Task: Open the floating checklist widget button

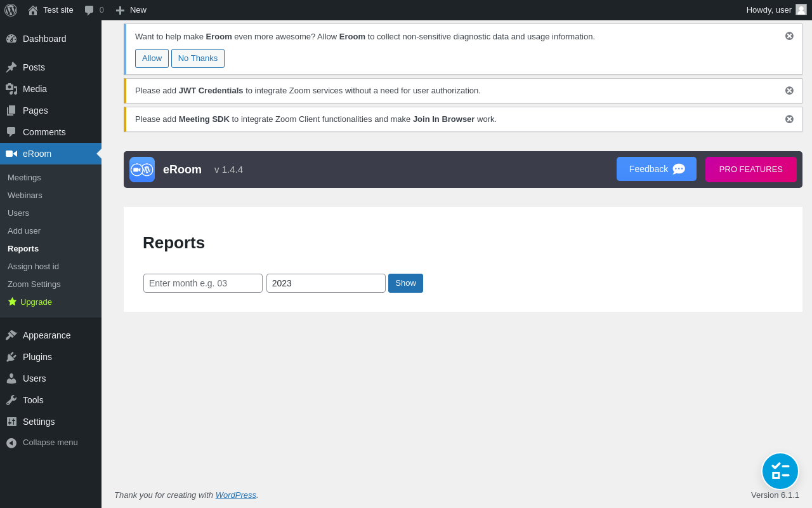Action: point(780,471)
